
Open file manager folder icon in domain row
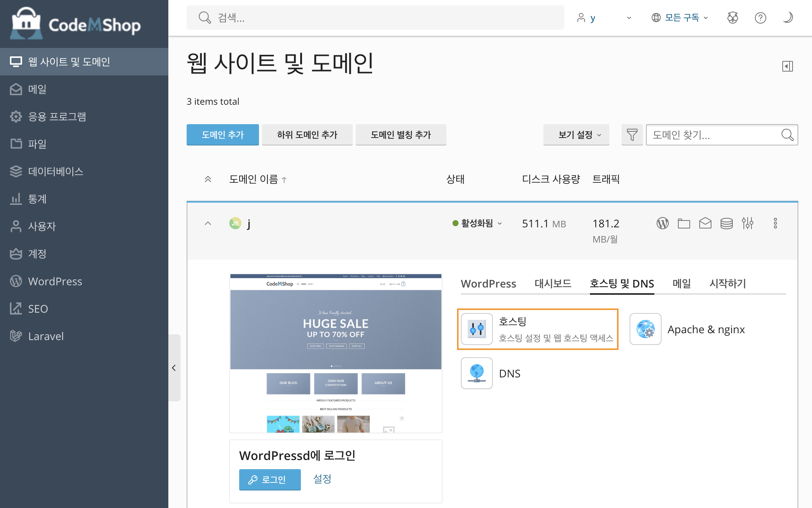[684, 223]
